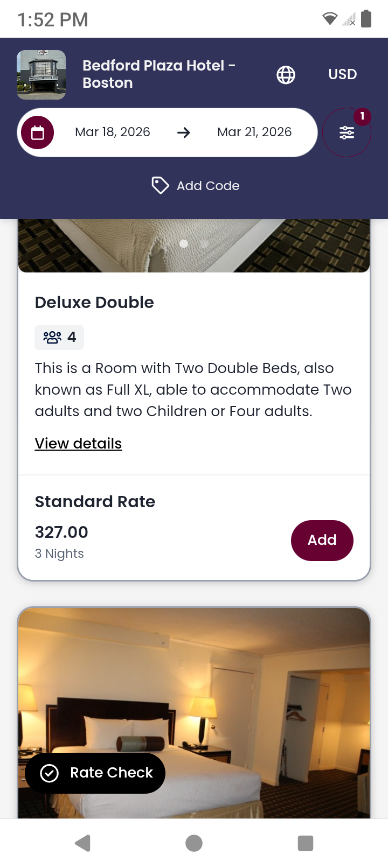388x868 pixels.
Task: Tap the tag icon beside Add Code
Action: [x=160, y=185]
